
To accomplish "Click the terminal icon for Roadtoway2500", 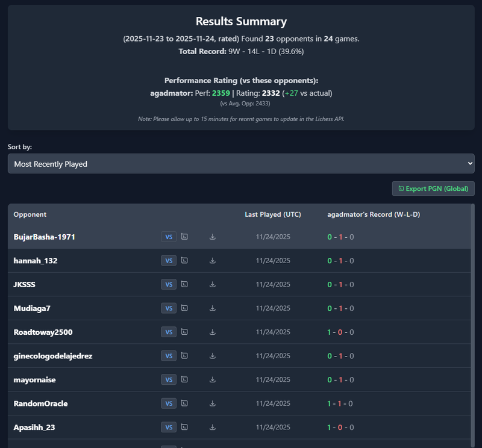I will 184,332.
